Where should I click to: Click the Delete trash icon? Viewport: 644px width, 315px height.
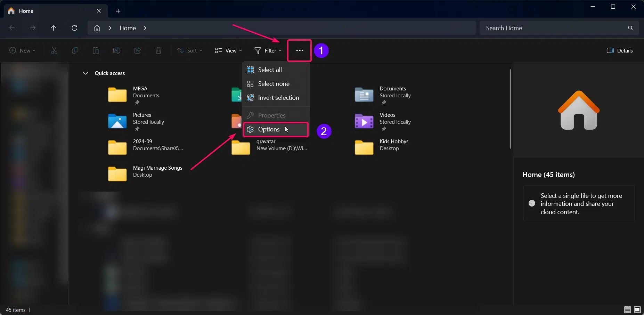158,50
